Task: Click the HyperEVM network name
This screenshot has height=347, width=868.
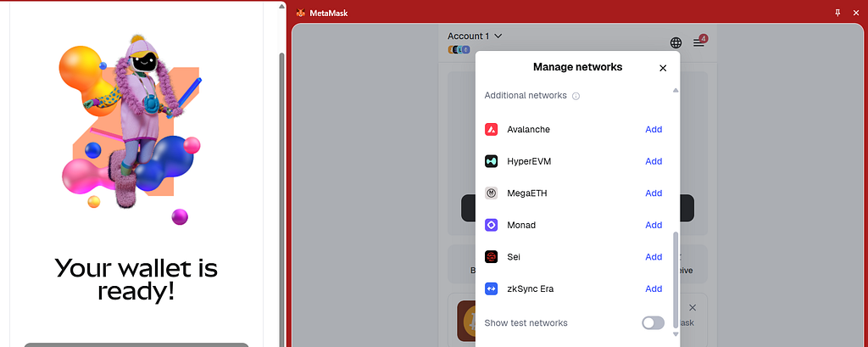Action: click(529, 161)
